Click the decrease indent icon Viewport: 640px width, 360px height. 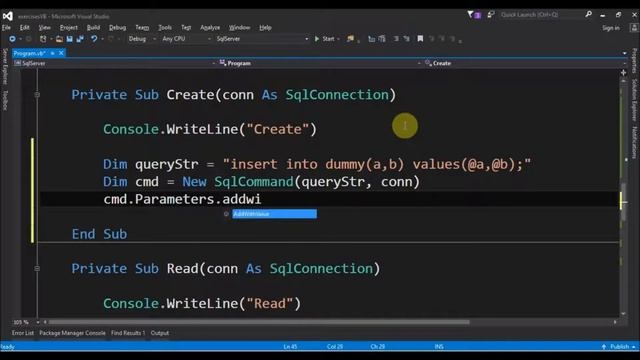pyautogui.click(x=396, y=39)
